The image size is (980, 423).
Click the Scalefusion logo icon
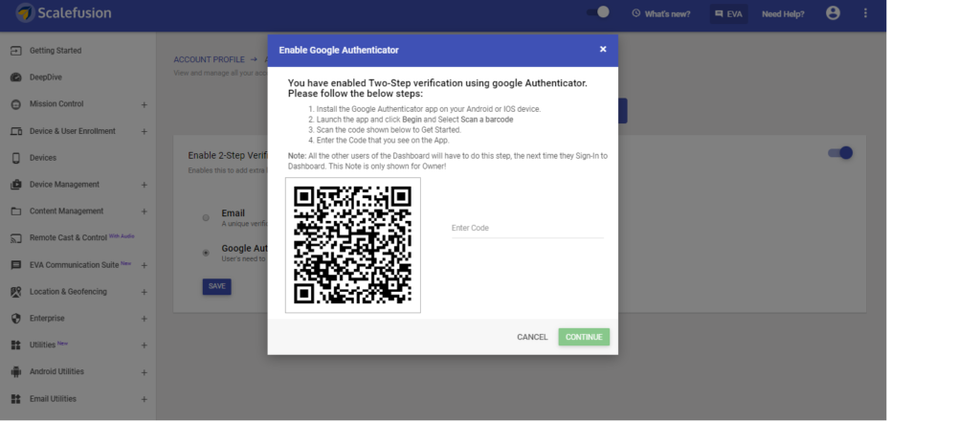coord(25,12)
